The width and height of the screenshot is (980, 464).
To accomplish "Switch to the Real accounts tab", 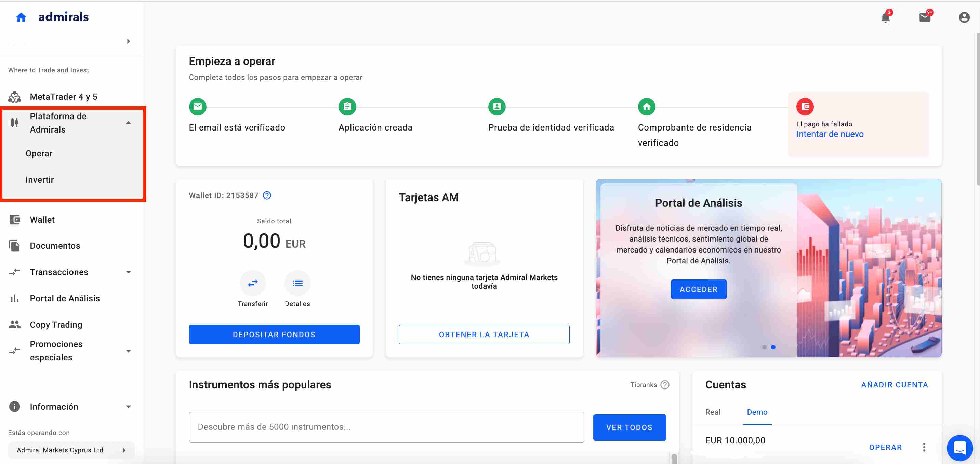I will pos(713,412).
